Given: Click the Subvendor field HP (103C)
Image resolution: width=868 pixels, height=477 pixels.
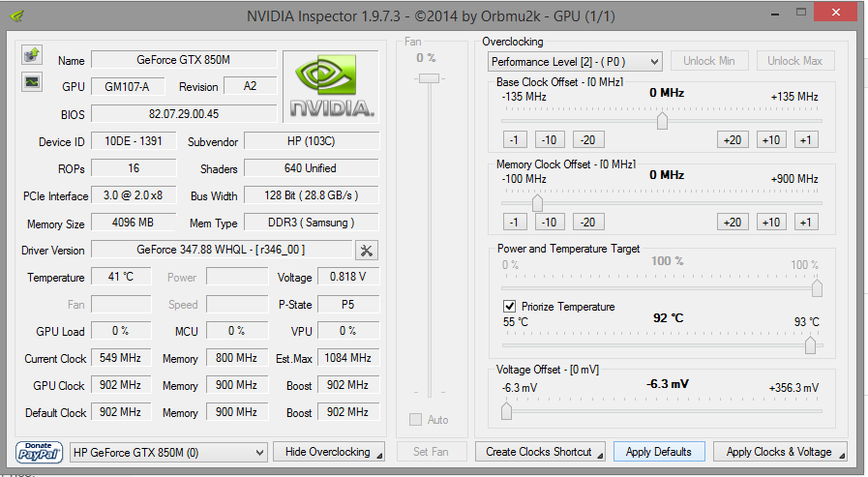Looking at the screenshot, I should 312,141.
